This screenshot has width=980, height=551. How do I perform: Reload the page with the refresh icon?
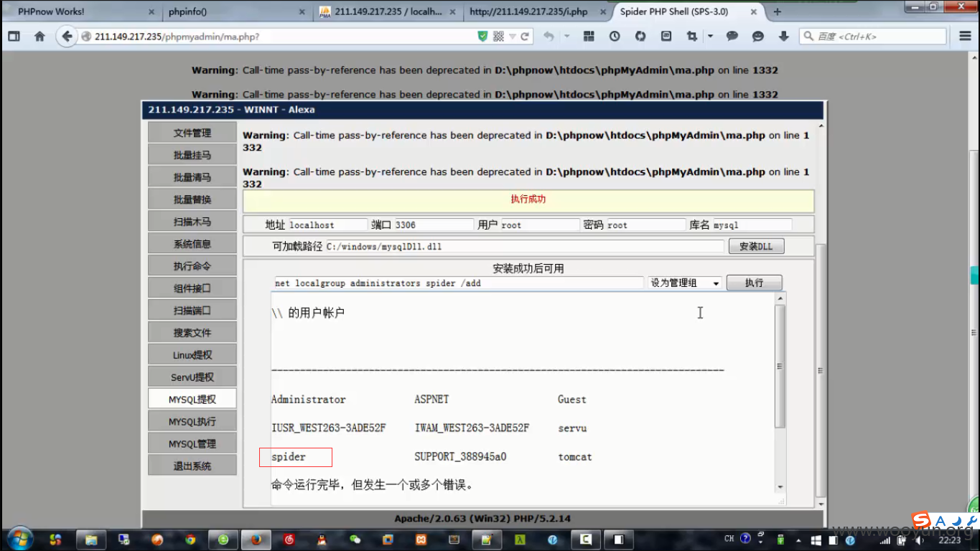point(525,36)
